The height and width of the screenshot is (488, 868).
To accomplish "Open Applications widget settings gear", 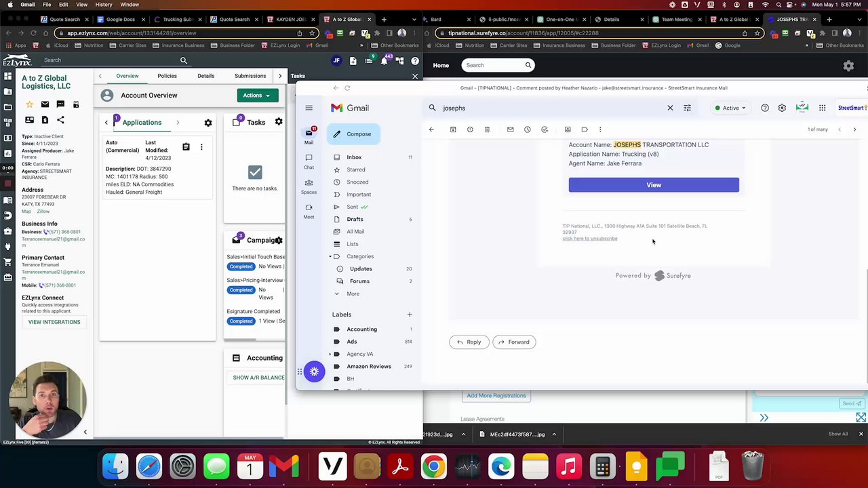I will pos(208,123).
